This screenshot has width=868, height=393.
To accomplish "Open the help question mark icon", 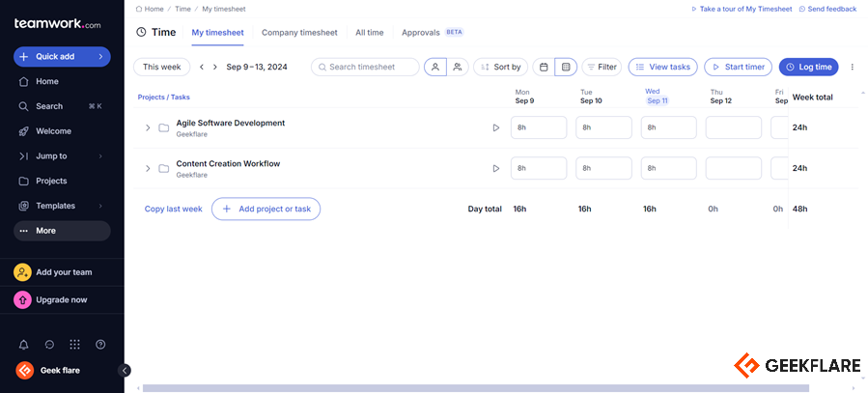I will (100, 345).
